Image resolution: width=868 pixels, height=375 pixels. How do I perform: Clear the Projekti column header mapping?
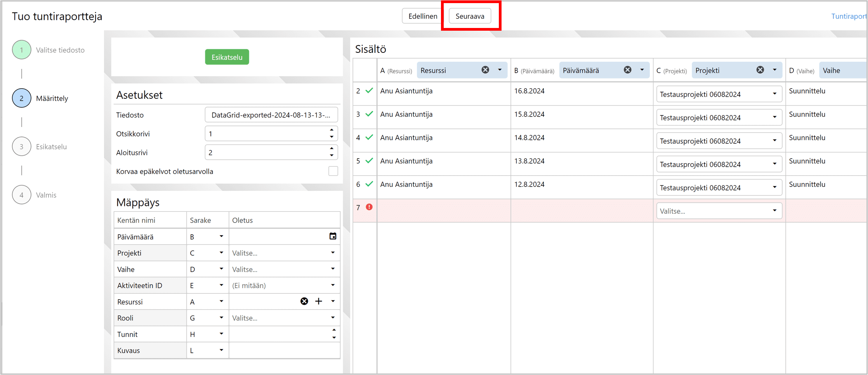(760, 70)
